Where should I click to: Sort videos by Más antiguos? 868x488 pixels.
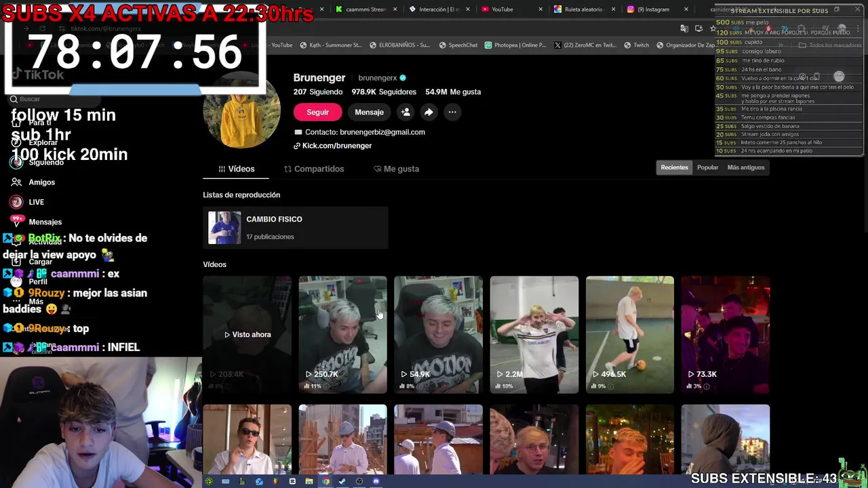tap(745, 167)
